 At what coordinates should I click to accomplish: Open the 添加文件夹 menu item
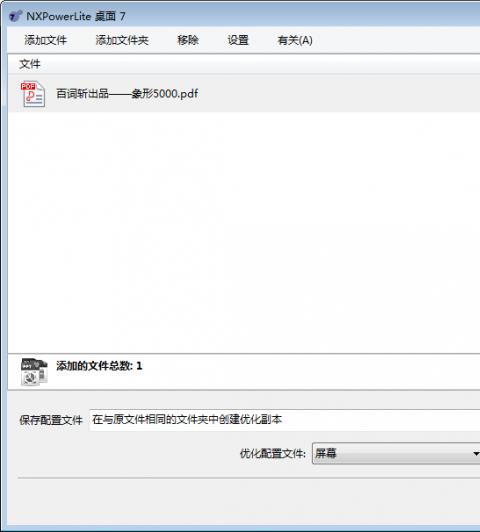click(x=122, y=40)
